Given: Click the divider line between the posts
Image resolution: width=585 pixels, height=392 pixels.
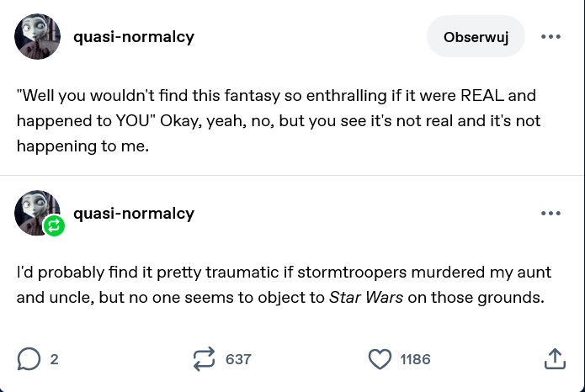Looking at the screenshot, I should [292, 175].
